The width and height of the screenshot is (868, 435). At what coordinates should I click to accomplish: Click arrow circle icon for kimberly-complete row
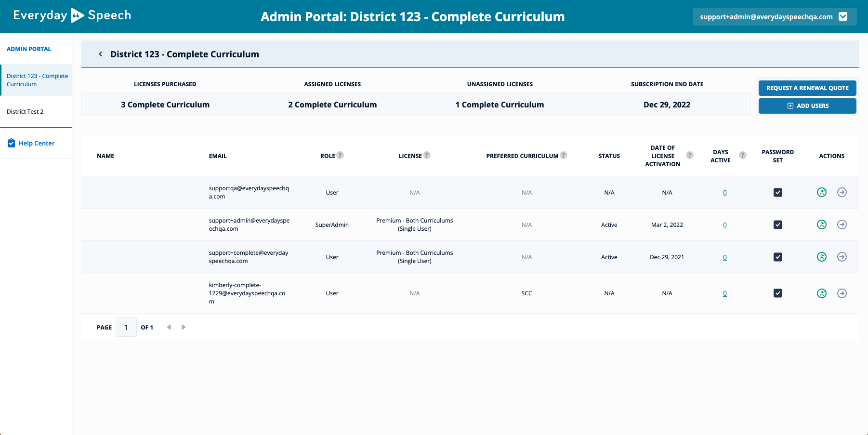pos(842,293)
